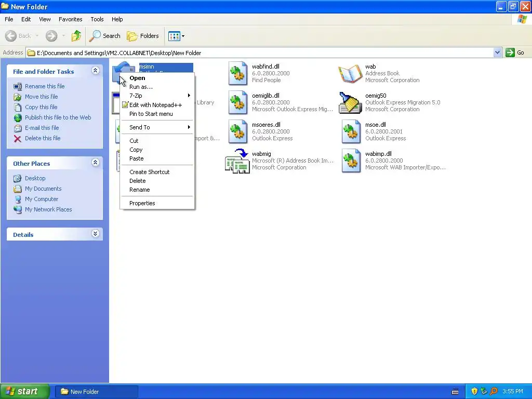Click the Up folder toolbar icon
Viewport: 532px width, 399px height.
coord(76,36)
